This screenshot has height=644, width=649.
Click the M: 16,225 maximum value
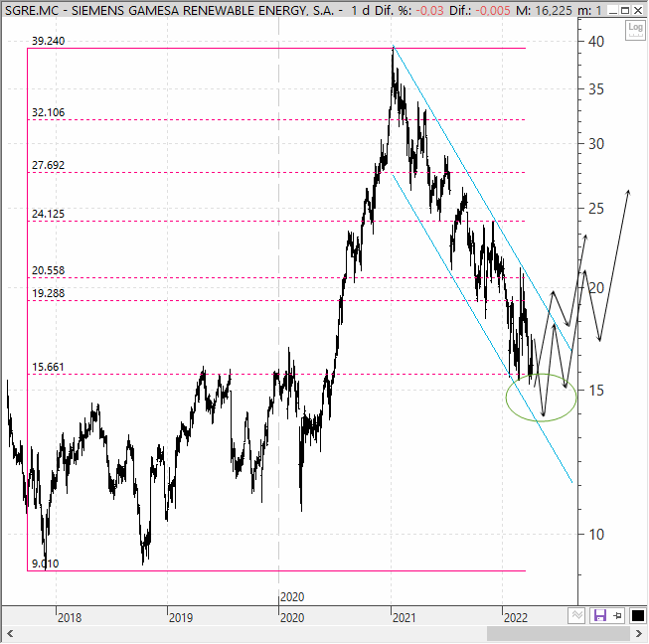[544, 10]
